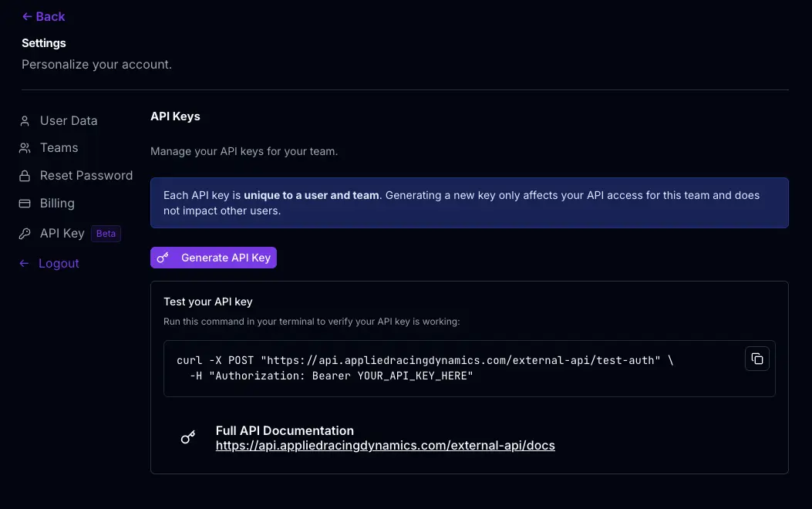Click the left arrow beside Back

point(27,16)
